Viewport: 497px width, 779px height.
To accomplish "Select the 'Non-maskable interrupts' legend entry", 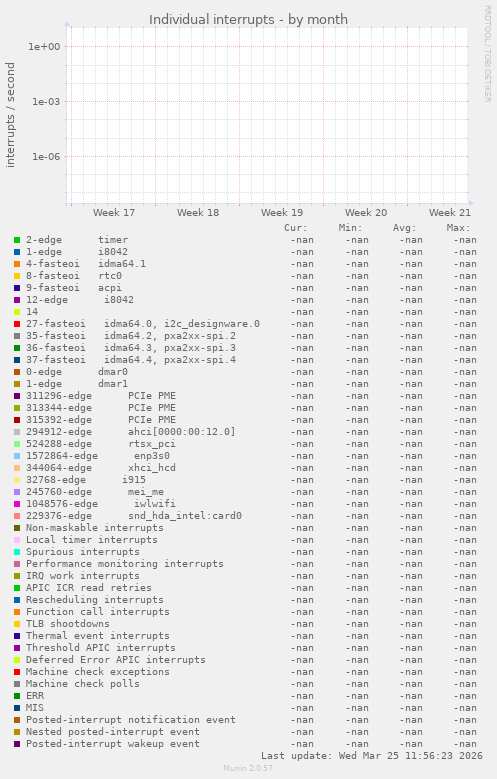I will click(95, 528).
